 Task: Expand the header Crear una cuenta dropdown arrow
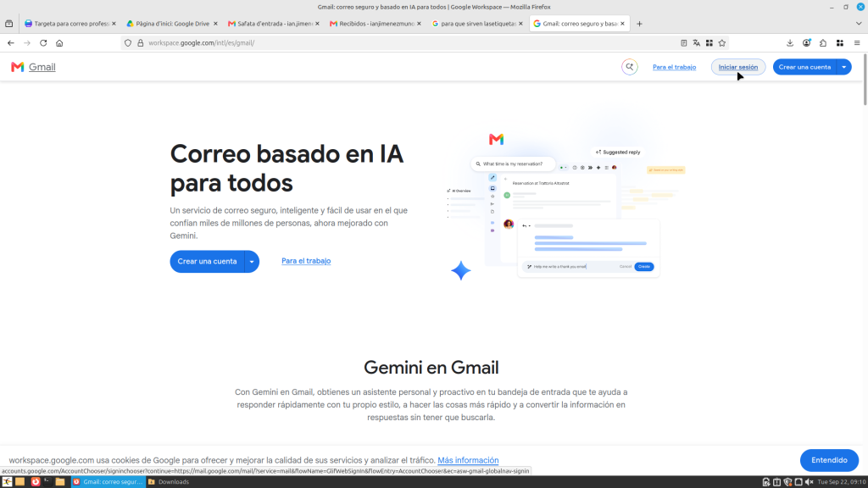click(844, 67)
